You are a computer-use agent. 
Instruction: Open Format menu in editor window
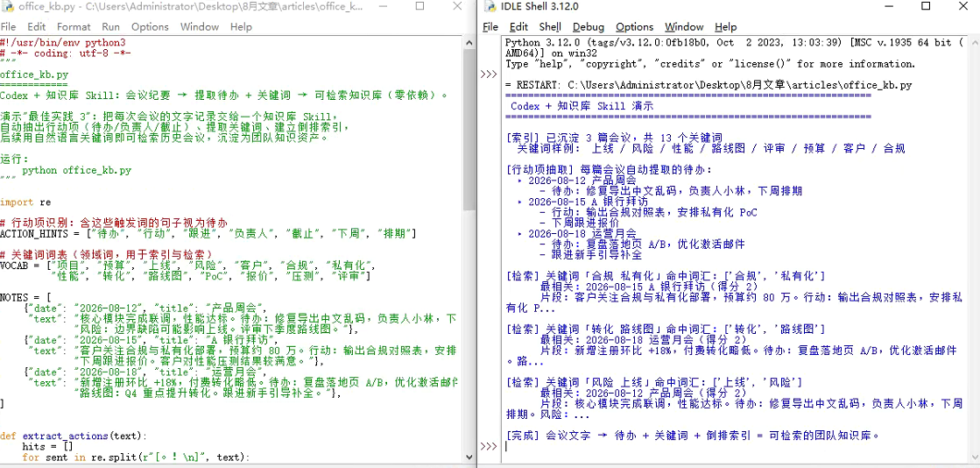point(74,27)
